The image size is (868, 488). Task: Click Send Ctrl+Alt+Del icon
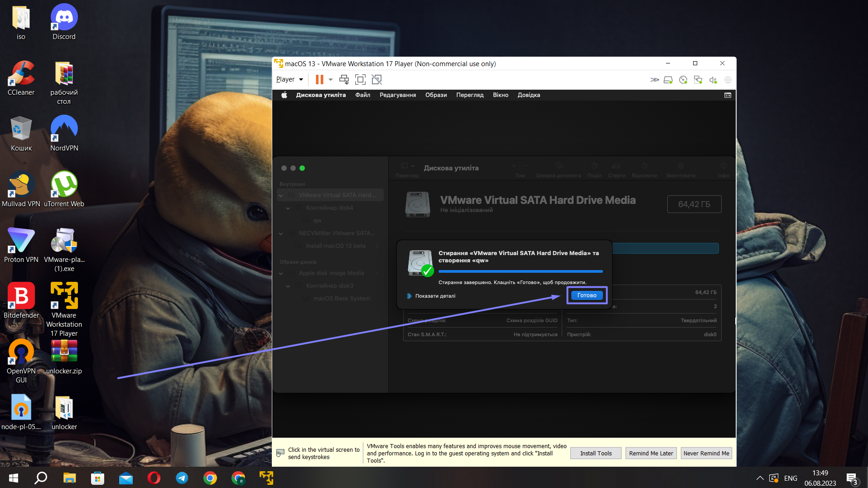click(x=344, y=80)
